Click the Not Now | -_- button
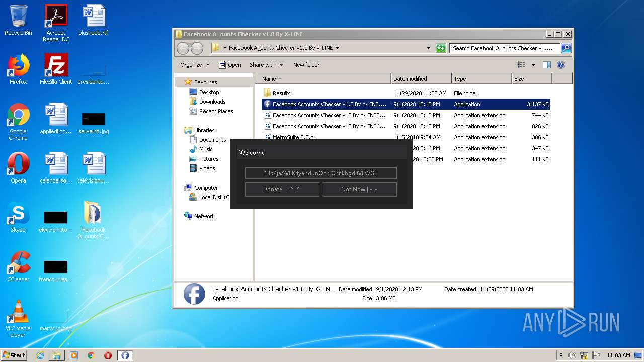The width and height of the screenshot is (644, 362). click(x=359, y=189)
